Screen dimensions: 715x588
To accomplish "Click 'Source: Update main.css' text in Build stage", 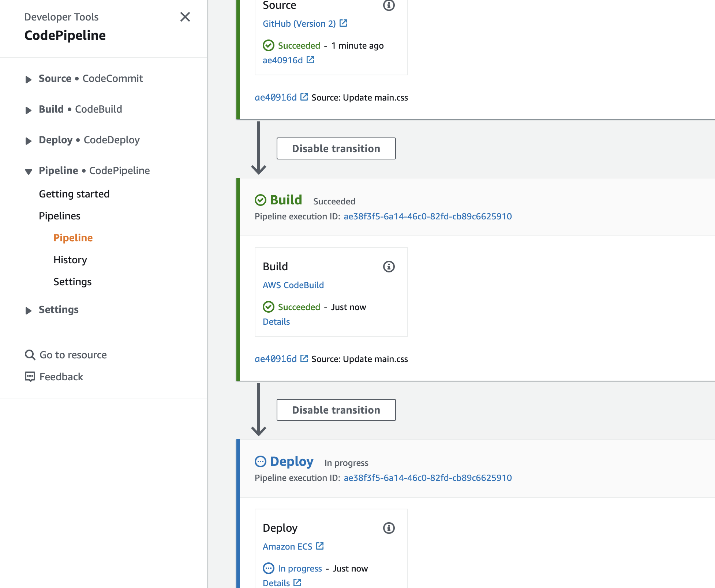I will tap(360, 359).
